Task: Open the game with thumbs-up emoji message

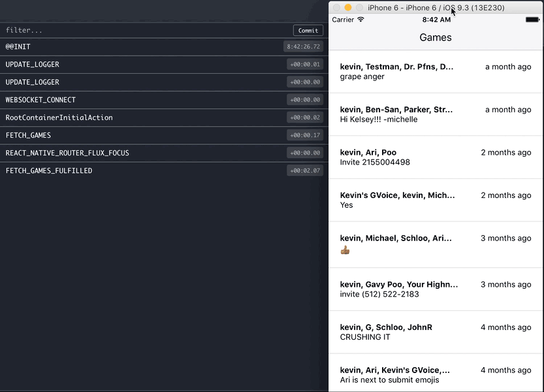Action: (436, 244)
